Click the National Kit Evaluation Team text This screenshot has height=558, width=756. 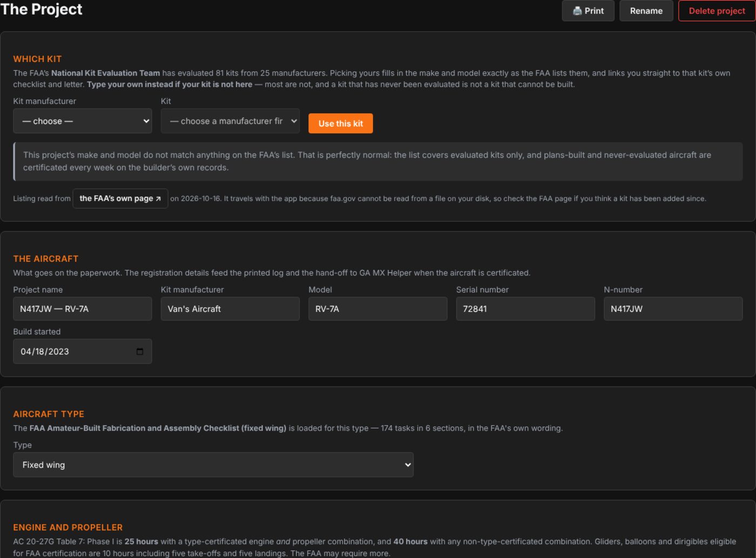pyautogui.click(x=106, y=73)
